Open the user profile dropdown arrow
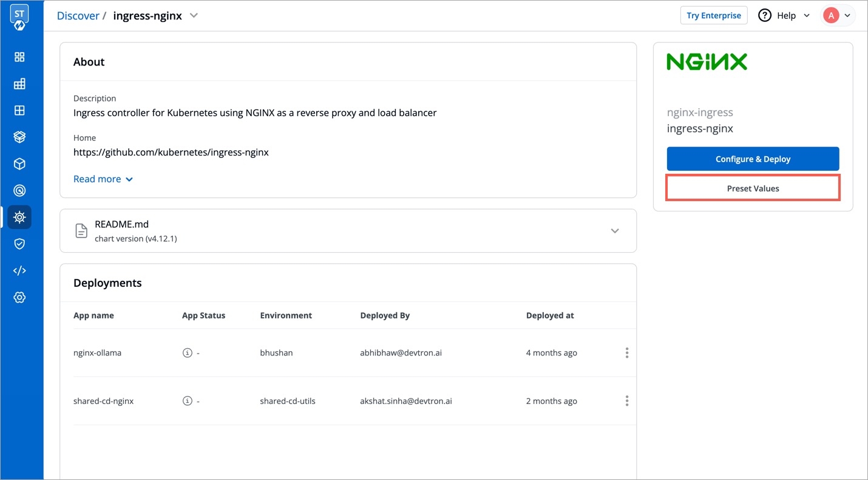Screen dimensions: 868x480 (847, 16)
